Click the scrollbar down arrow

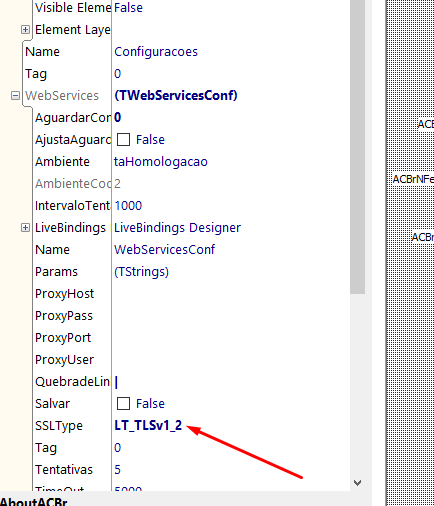357,483
